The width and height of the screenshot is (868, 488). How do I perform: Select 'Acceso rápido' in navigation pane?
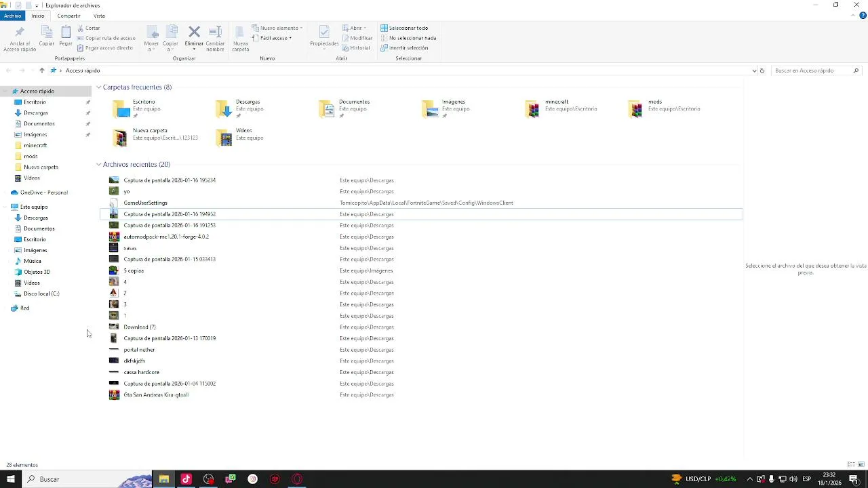click(x=37, y=91)
